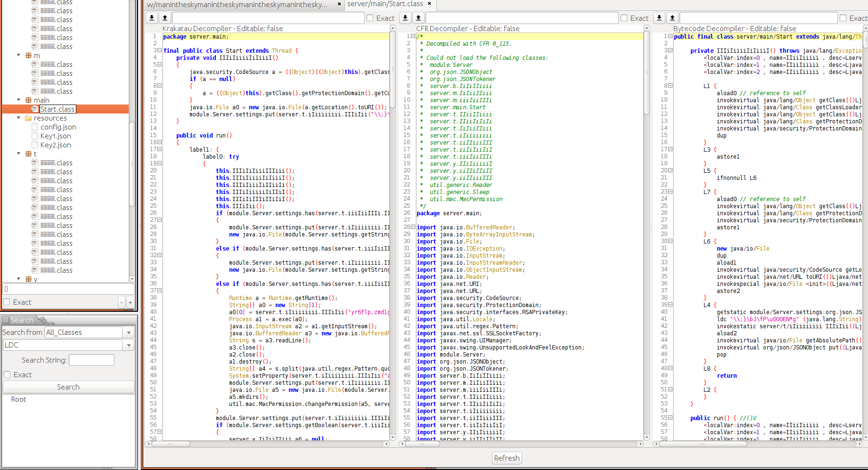Viewport: 868px width, 470px height.
Task: Focus the Search String input field
Action: [91, 360]
